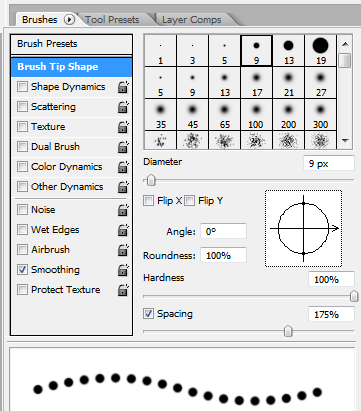361x411 pixels.
Task: Click the brush list scroll up arrow
Action: tap(346, 44)
